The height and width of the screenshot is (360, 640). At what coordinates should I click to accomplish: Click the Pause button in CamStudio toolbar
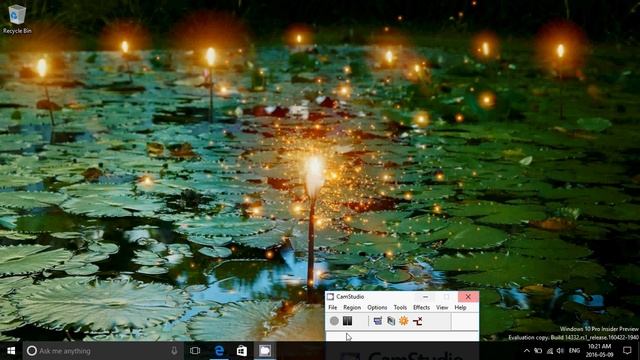(x=347, y=321)
